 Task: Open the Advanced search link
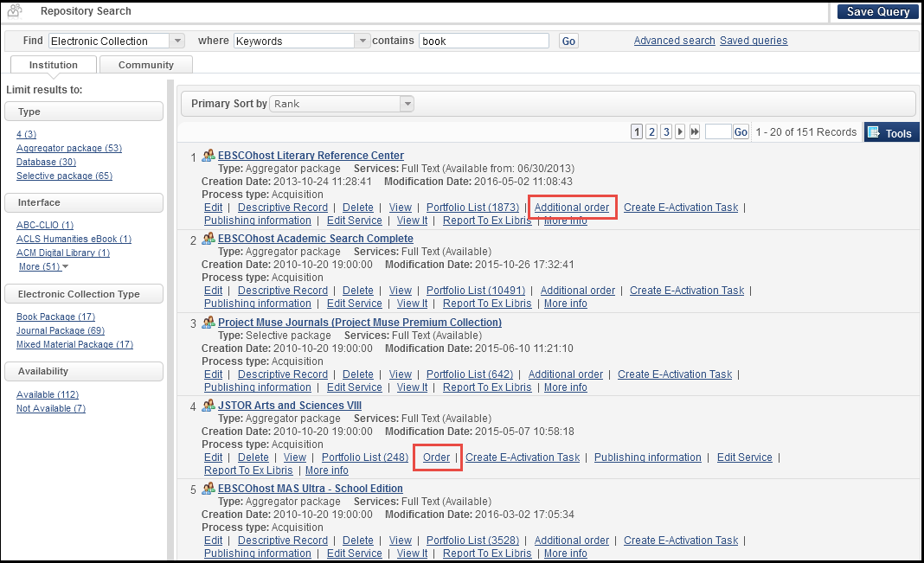click(x=674, y=40)
